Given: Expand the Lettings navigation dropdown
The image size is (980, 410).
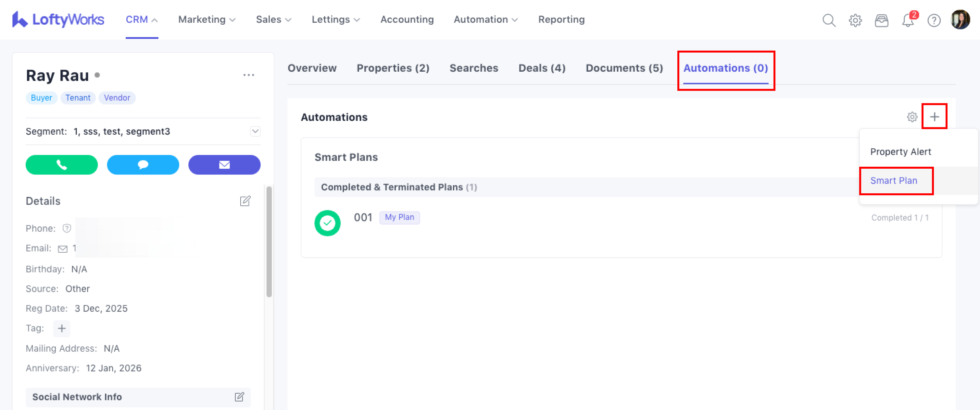Looking at the screenshot, I should [335, 19].
